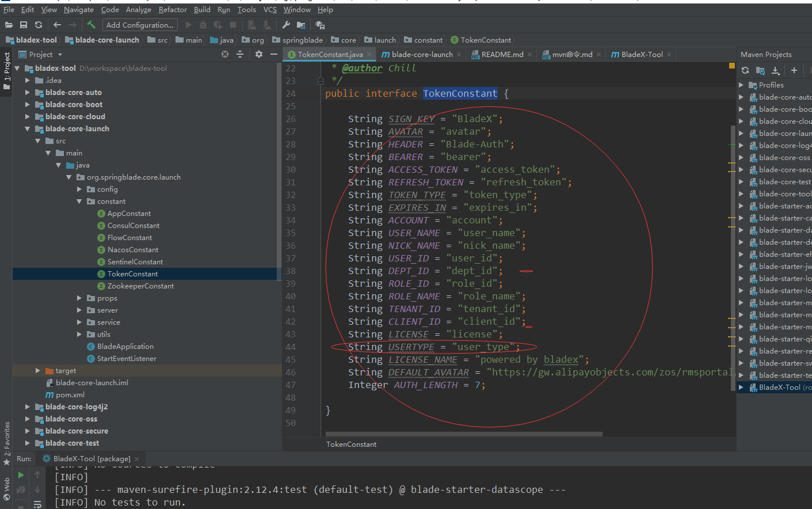The height and width of the screenshot is (509, 812).
Task: Collapse blade-core-launch module in project tree
Action: (27, 128)
